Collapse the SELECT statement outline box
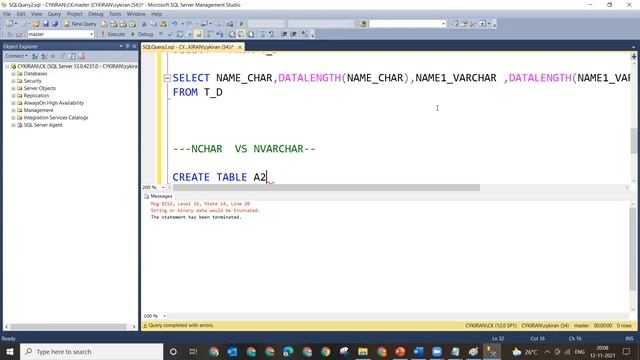Viewport: 640px width, 360px height. 167,78
